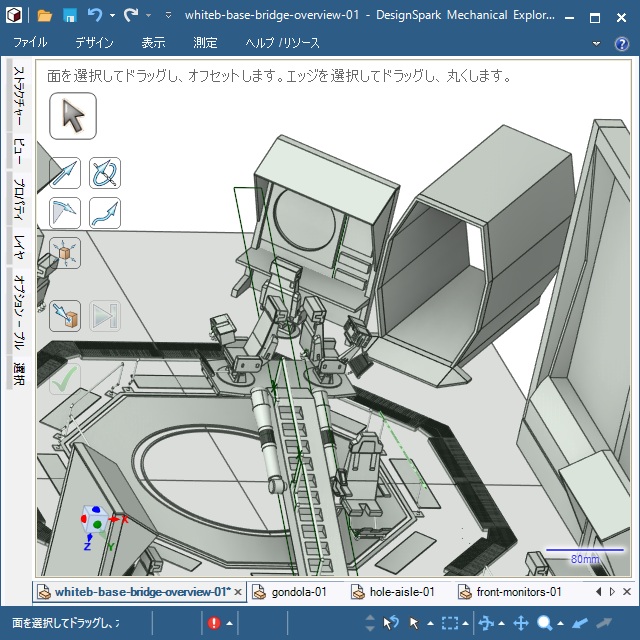Open help with the question mark icon

click(622, 43)
